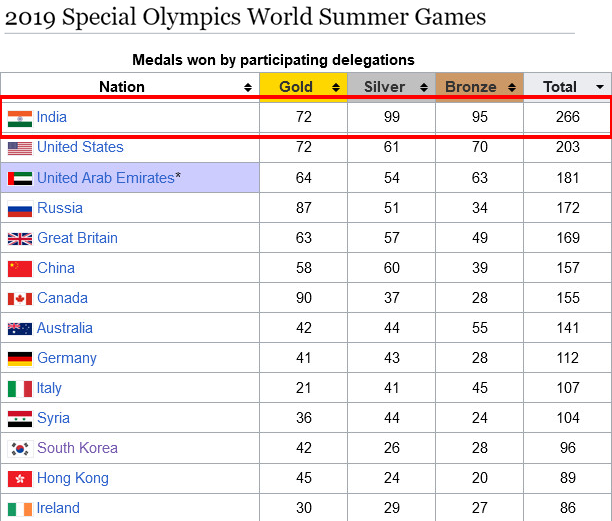Viewport: 612px width, 521px height.
Task: Follow the China link
Action: [56, 268]
